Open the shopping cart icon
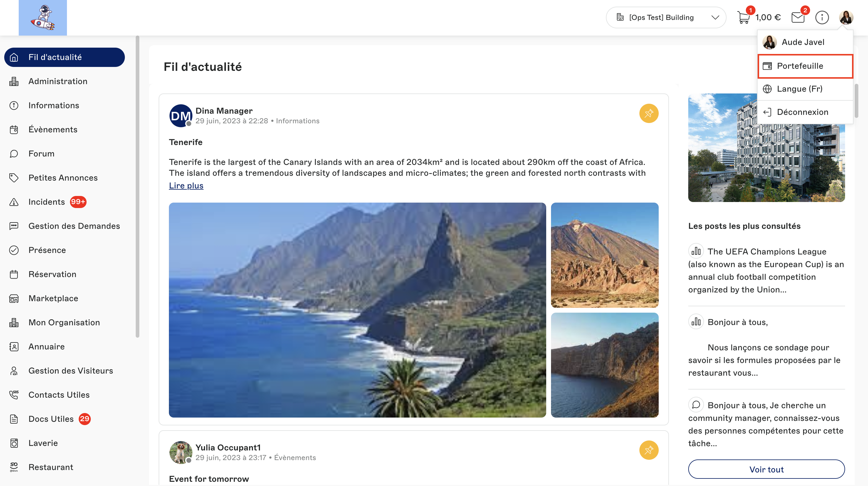The height and width of the screenshot is (486, 868). coord(743,17)
